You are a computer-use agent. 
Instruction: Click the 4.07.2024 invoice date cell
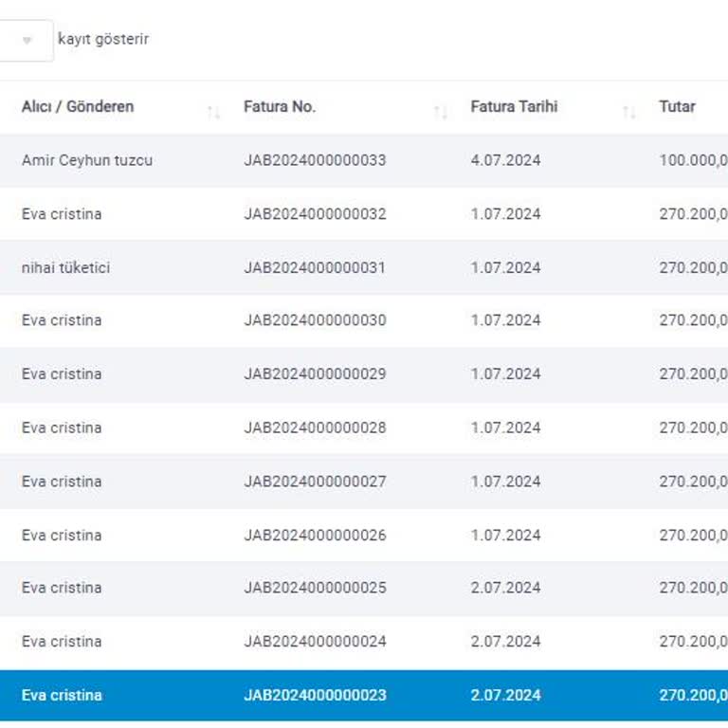tap(505, 160)
